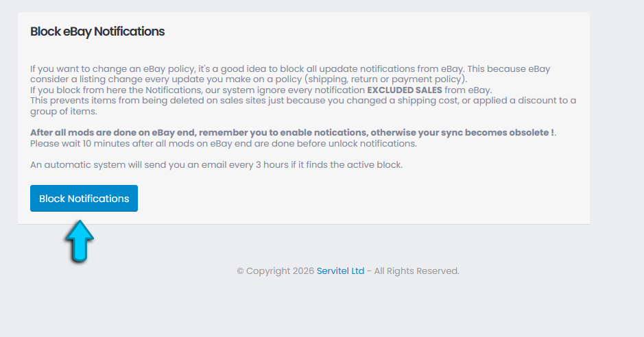Click the bold 'After all mods are done' warning
Screen dimensions: 644x337
[294, 133]
